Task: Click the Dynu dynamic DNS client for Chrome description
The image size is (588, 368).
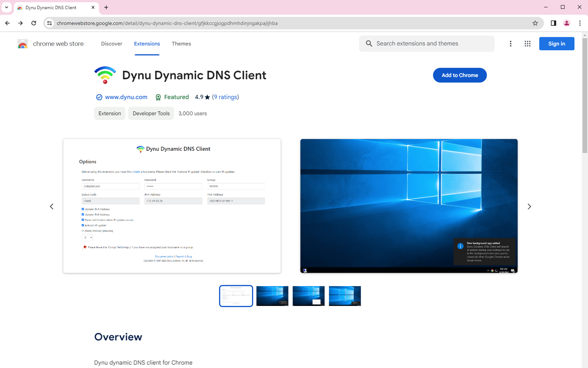Action: point(143,362)
